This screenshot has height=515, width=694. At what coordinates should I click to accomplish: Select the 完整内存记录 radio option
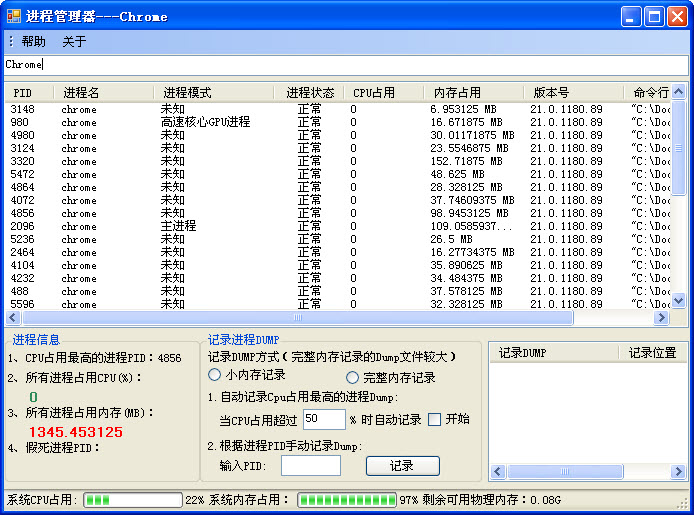pos(352,378)
